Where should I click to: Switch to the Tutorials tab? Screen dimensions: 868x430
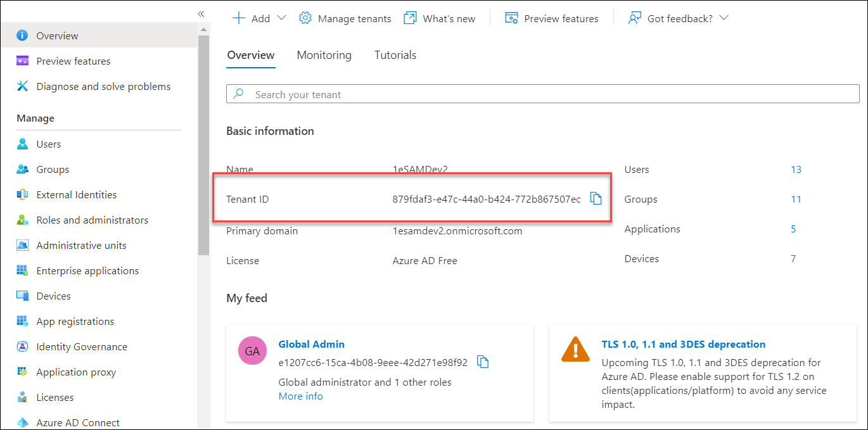tap(395, 55)
